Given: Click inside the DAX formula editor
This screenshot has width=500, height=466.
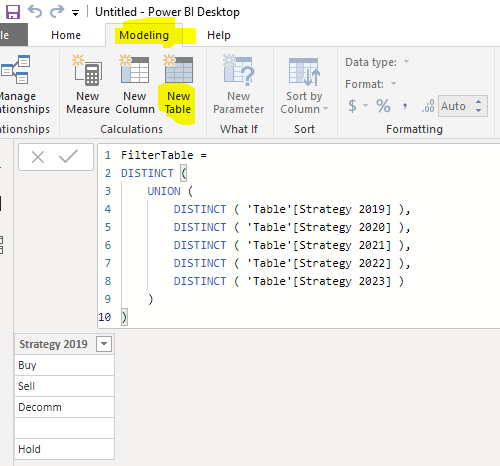Looking at the screenshot, I should click(x=299, y=236).
